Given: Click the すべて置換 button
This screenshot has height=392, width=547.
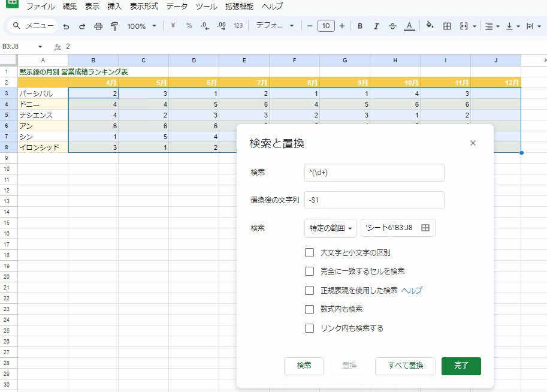Looking at the screenshot, I should tap(405, 366).
